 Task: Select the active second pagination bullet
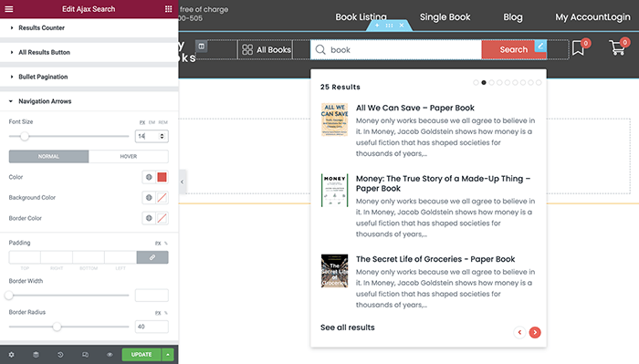484,83
